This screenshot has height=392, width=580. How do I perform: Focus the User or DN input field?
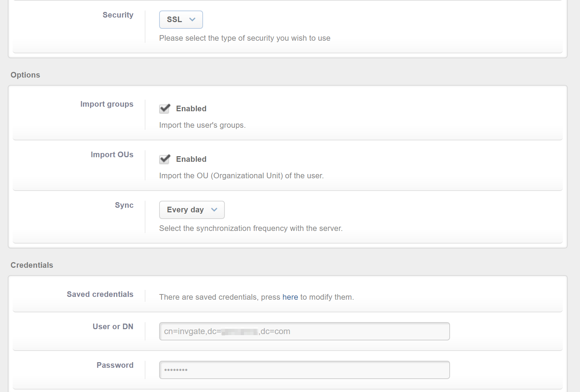tap(304, 331)
